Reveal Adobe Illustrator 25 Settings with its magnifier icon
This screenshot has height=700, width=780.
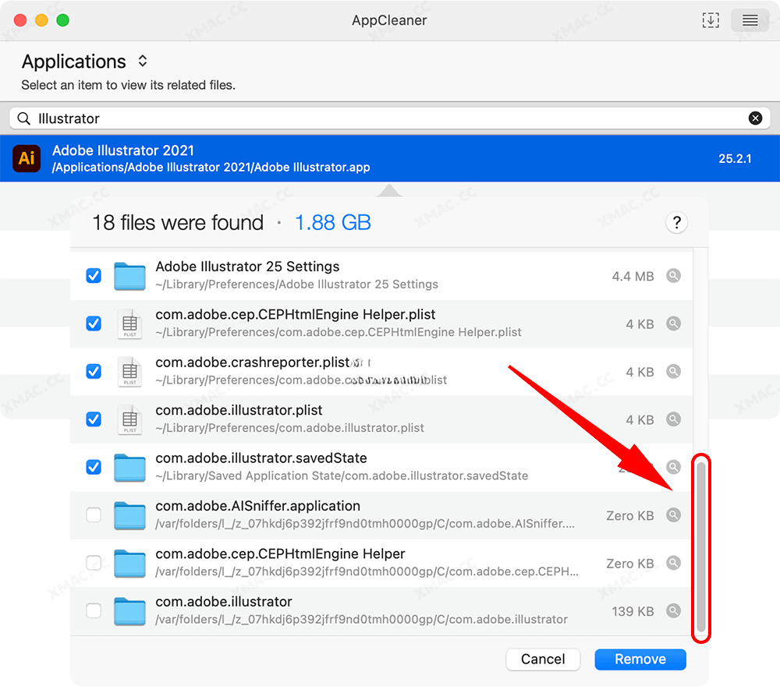(673, 275)
